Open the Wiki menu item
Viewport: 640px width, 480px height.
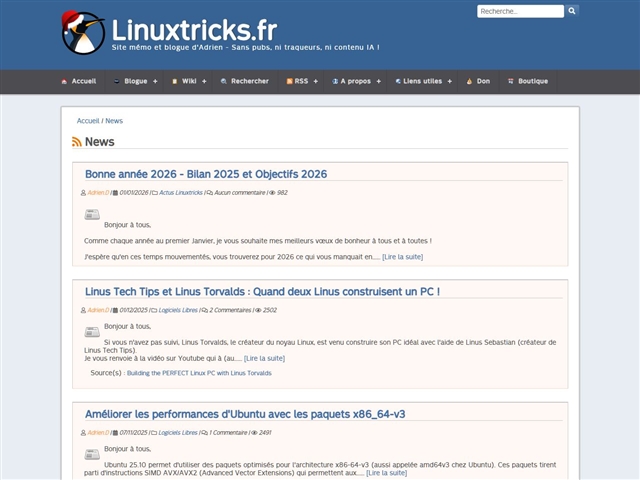189,81
